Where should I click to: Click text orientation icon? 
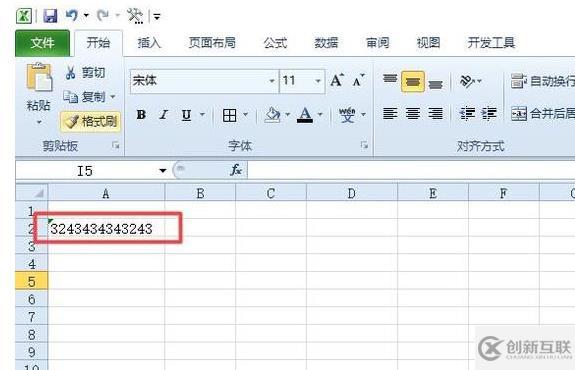tap(467, 80)
